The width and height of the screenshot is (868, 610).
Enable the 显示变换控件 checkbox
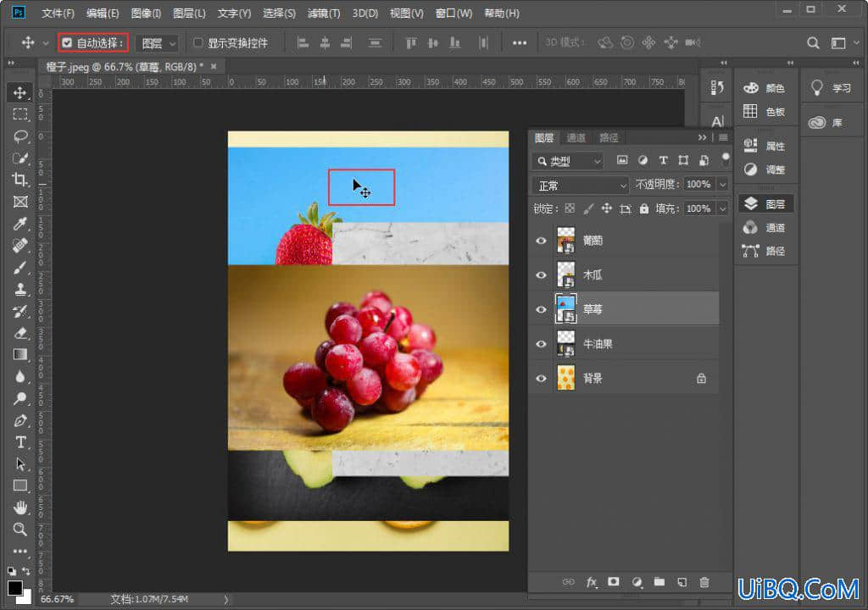click(x=198, y=42)
